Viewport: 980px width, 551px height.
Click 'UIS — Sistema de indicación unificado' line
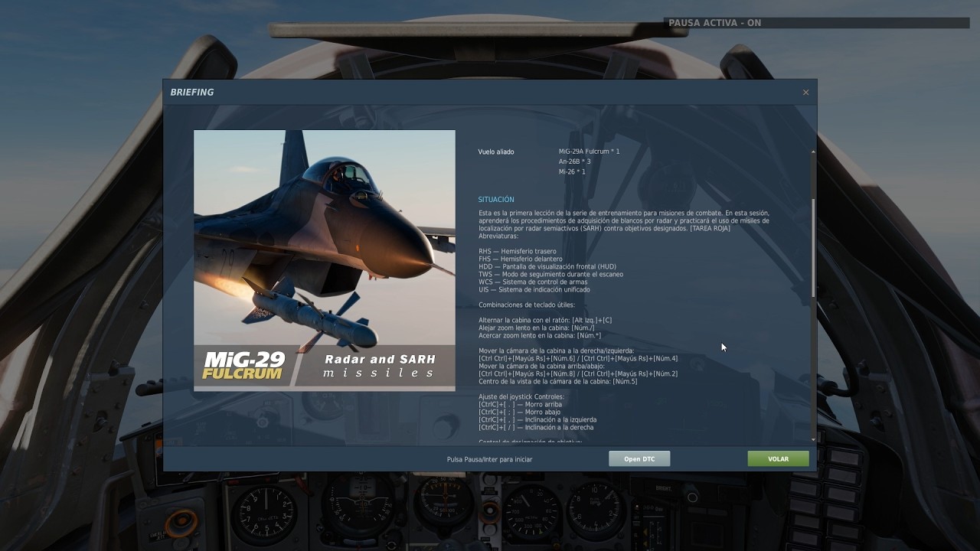click(x=534, y=289)
